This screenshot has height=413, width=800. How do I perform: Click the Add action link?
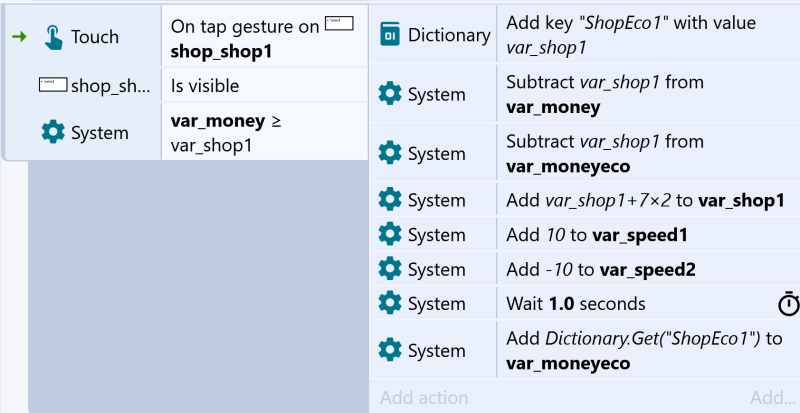424,398
